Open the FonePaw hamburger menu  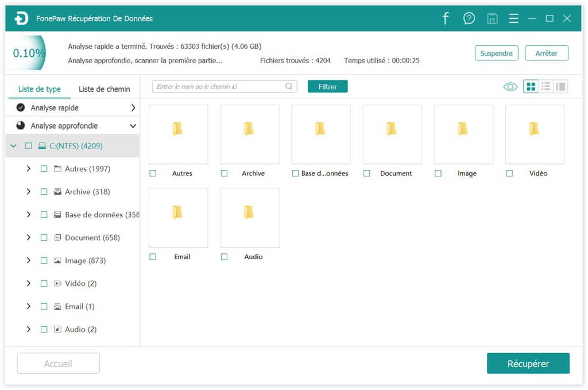tap(513, 18)
